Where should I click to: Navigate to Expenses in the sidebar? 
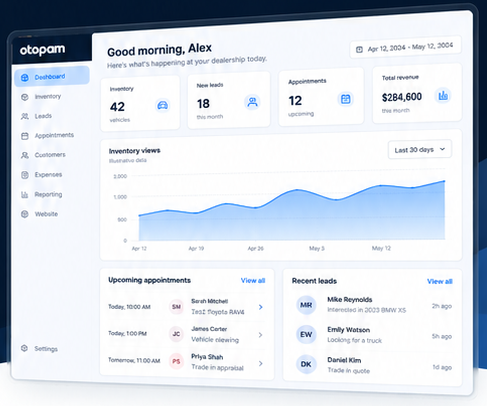click(48, 175)
